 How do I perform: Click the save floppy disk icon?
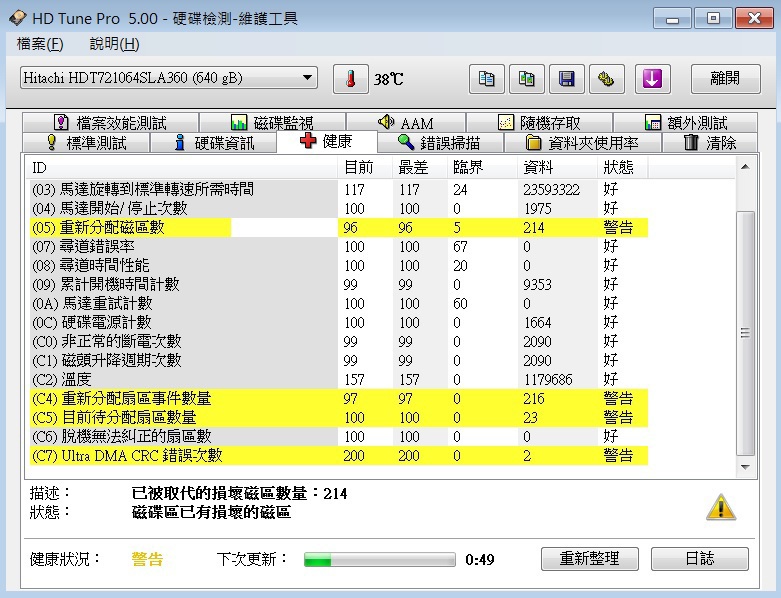pyautogui.click(x=566, y=79)
